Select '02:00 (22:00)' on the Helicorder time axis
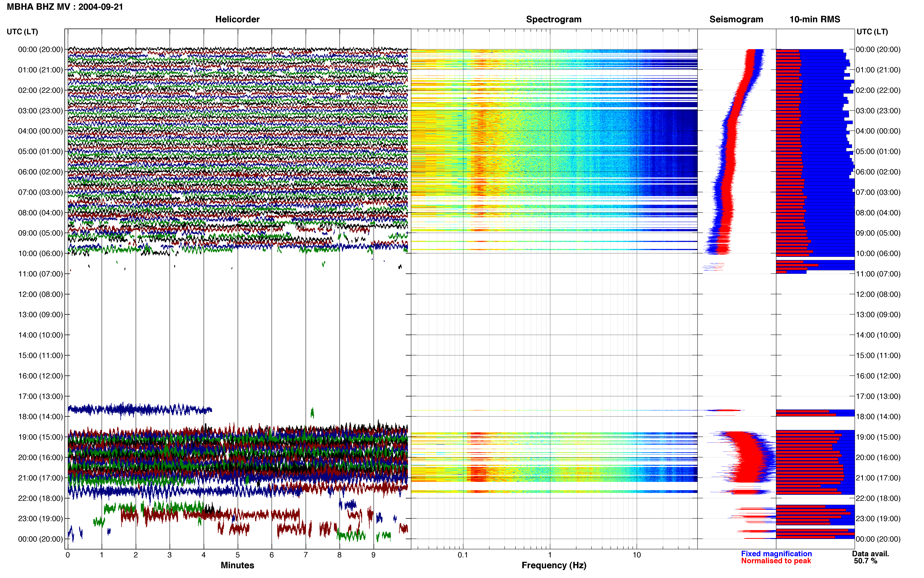Screen dimensions: 924x578 41,90
